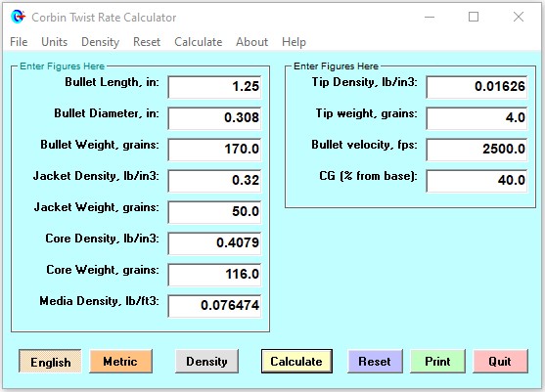
Task: Click the 'Jacket Weight, grains:' label
Action: [x=97, y=207]
